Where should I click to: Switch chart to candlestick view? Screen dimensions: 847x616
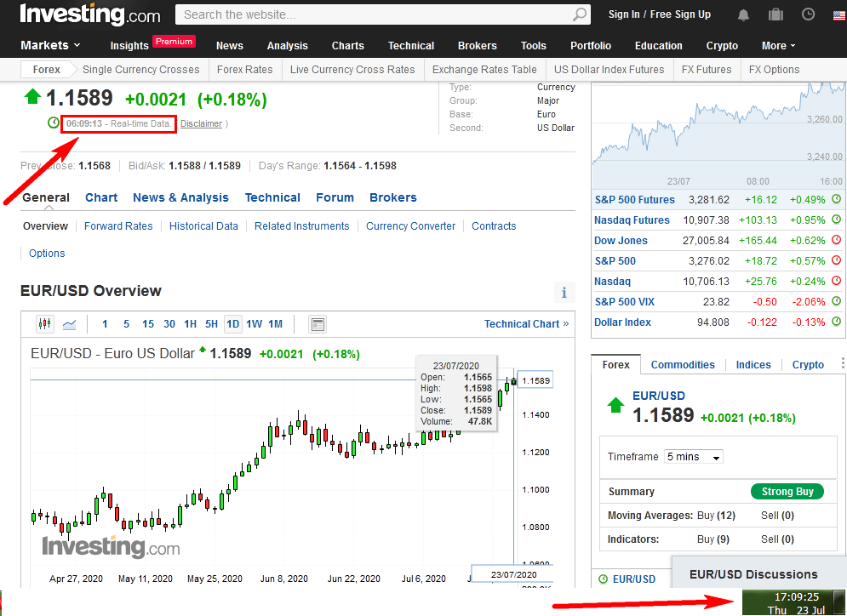(x=45, y=324)
